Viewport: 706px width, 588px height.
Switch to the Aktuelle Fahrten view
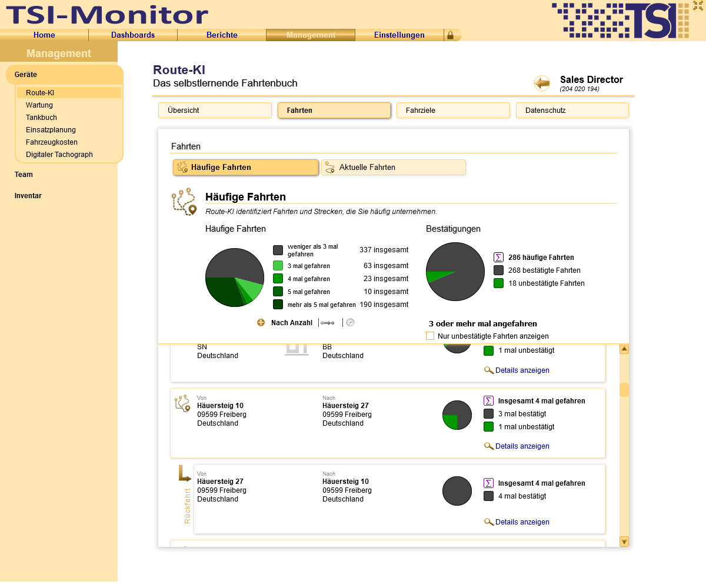pos(394,168)
